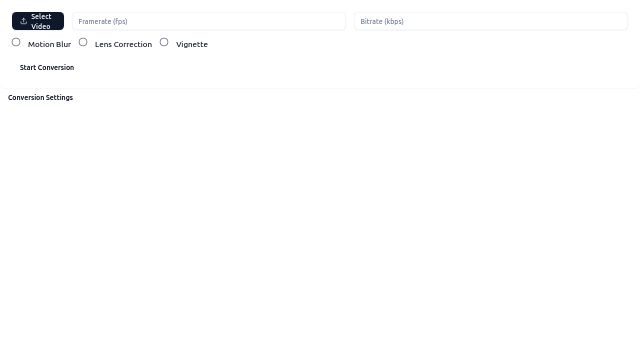This screenshot has width=640, height=360.
Task: Click the Start Conversion text button
Action: pyautogui.click(x=47, y=67)
